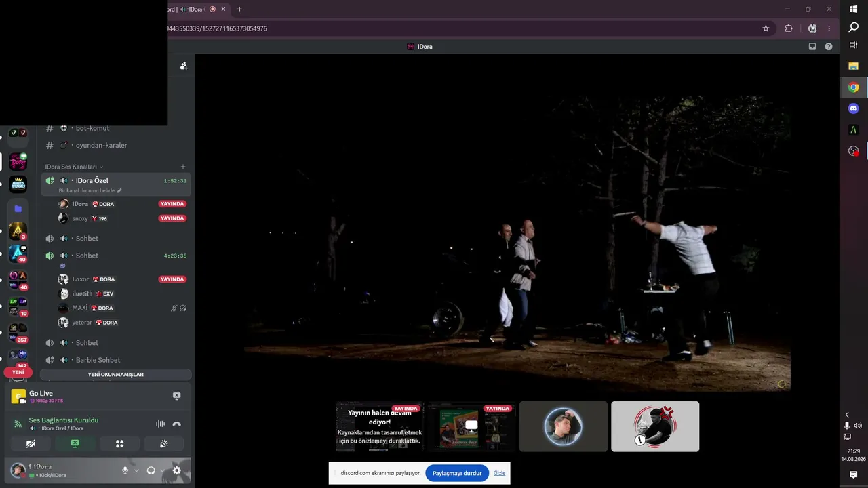Open the soundboard button
Screen dimensions: 868x488
164,443
